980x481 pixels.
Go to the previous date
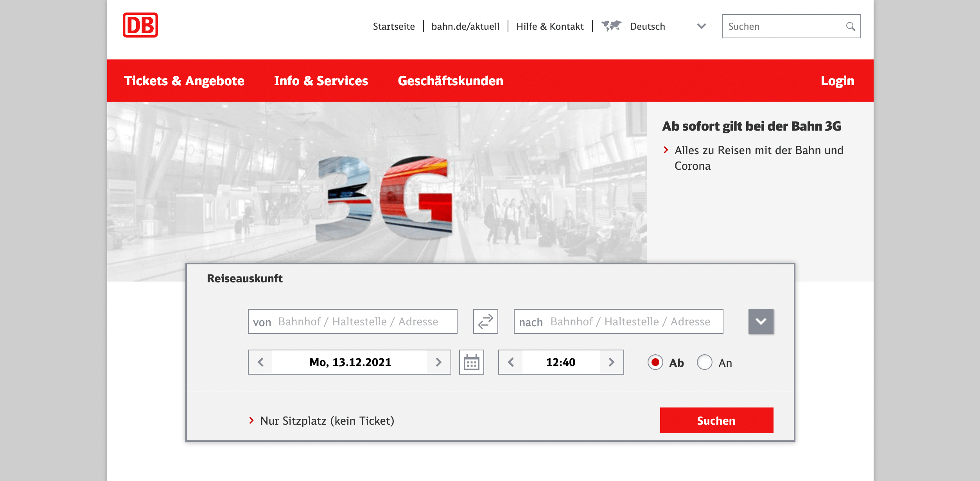coord(261,363)
